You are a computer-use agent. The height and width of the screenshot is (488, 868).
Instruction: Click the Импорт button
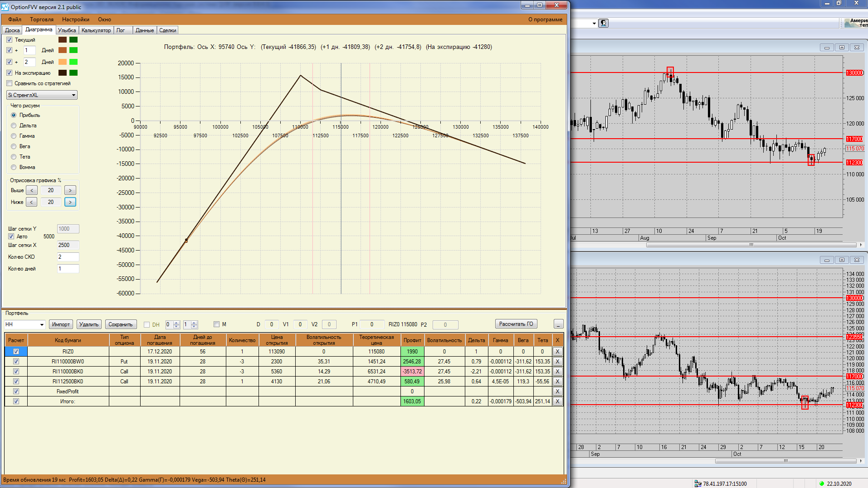[61, 324]
